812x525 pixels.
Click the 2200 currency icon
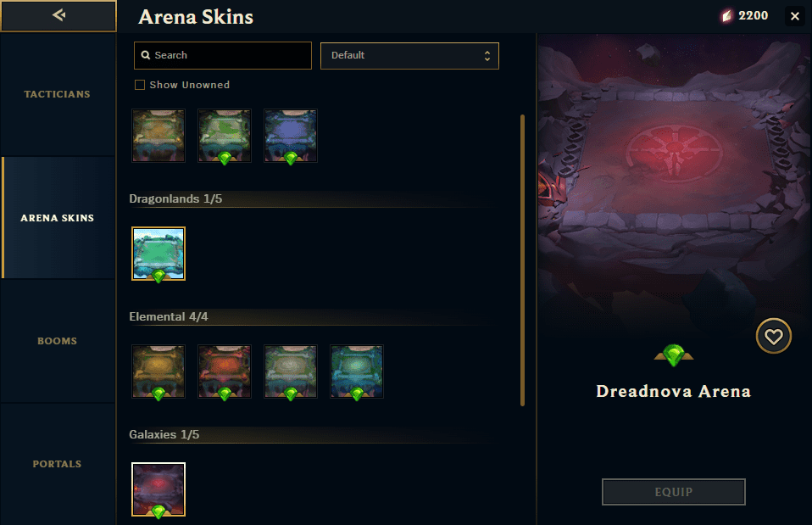[727, 16]
